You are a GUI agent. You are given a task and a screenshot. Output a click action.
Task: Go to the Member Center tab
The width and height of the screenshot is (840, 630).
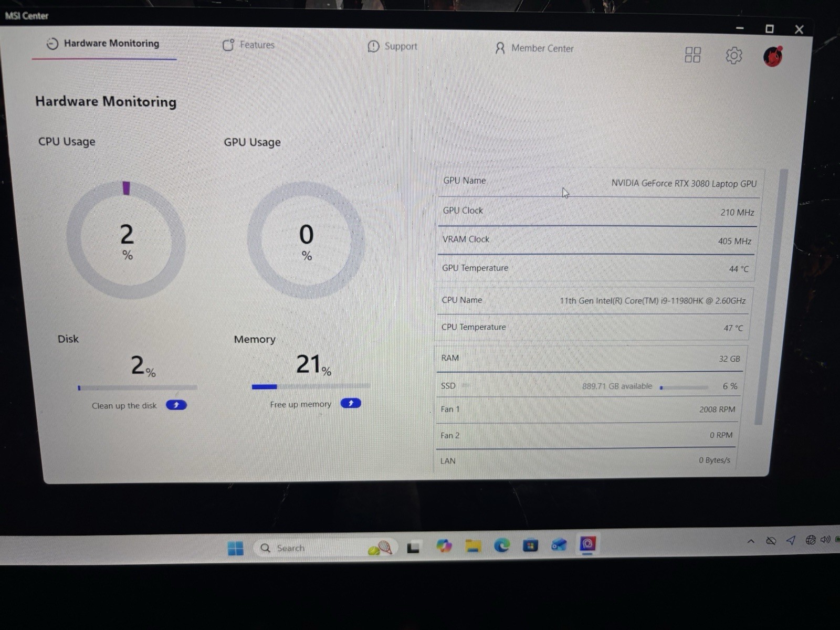click(534, 48)
